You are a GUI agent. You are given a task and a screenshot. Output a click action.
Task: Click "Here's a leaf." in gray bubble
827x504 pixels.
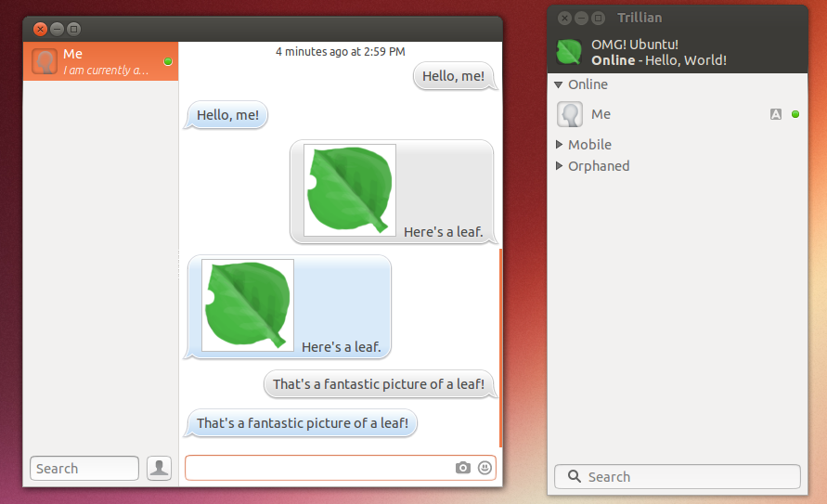[443, 232]
